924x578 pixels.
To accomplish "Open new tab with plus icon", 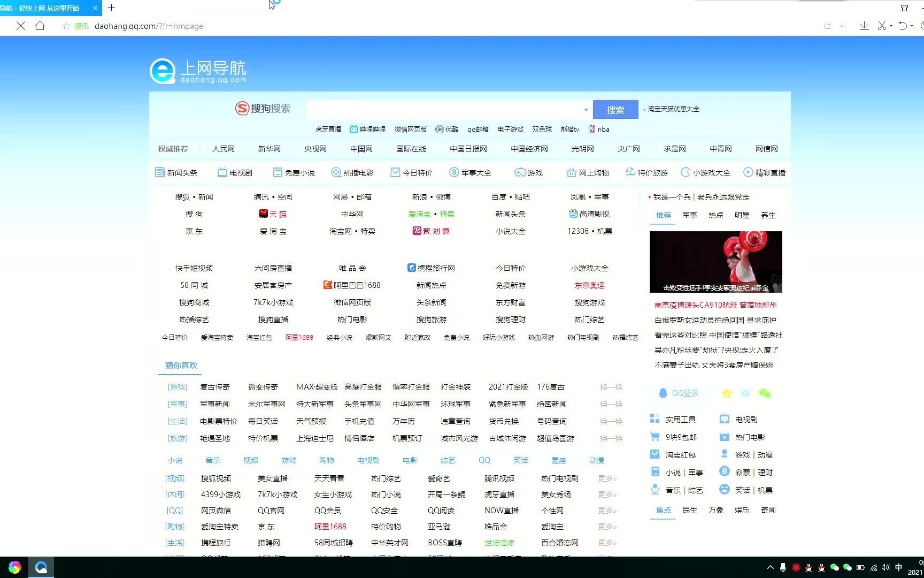I will pyautogui.click(x=111, y=8).
